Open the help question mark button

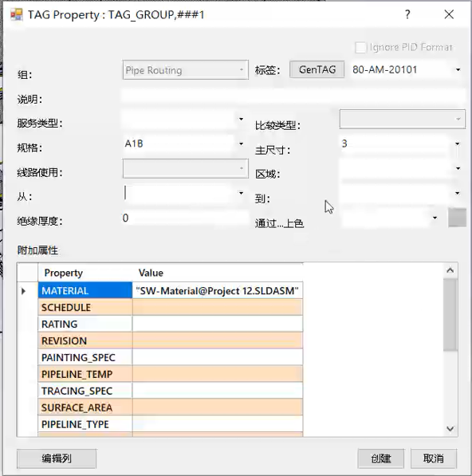point(407,14)
